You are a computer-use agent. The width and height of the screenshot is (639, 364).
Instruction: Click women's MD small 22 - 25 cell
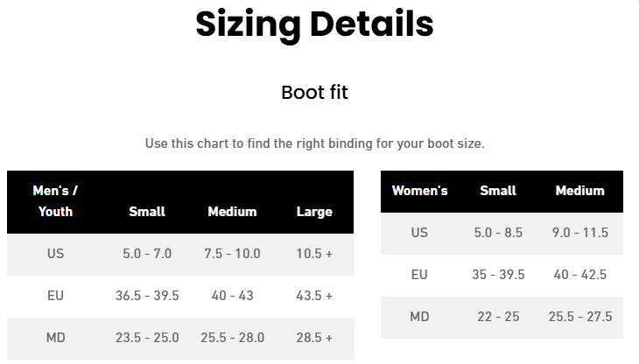[x=497, y=317]
